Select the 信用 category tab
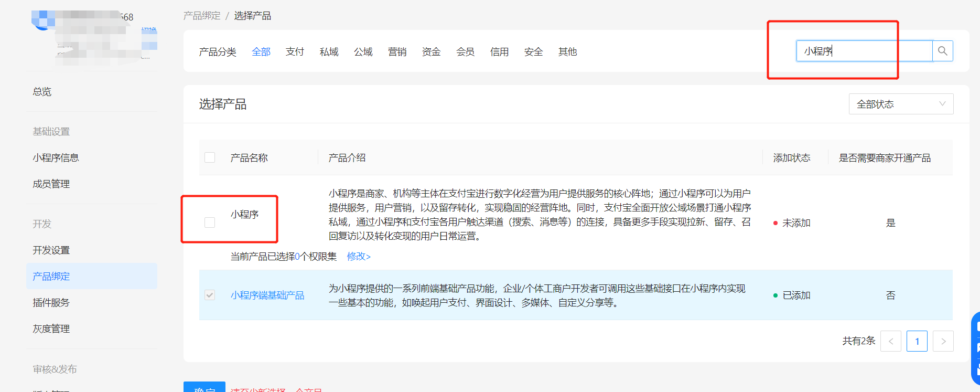 [499, 52]
